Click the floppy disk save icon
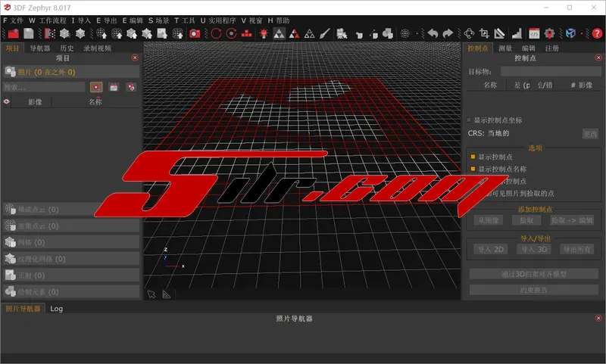The width and height of the screenshot is (606, 364). [x=29, y=34]
